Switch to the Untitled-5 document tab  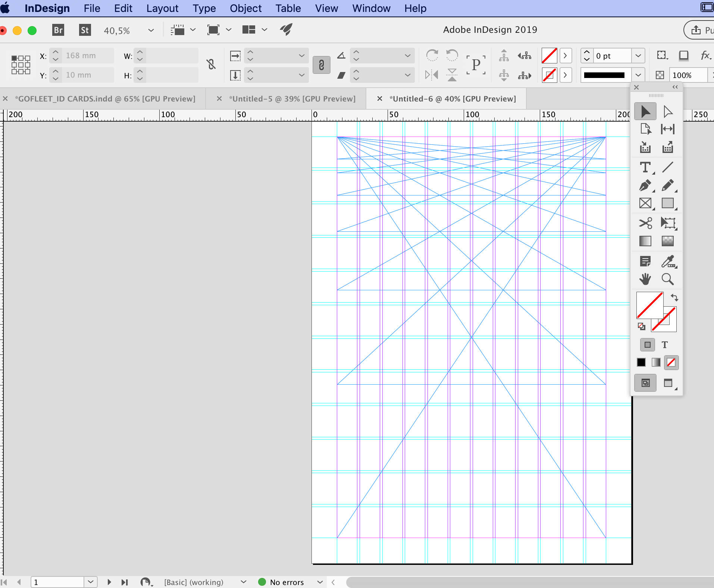[x=291, y=98]
